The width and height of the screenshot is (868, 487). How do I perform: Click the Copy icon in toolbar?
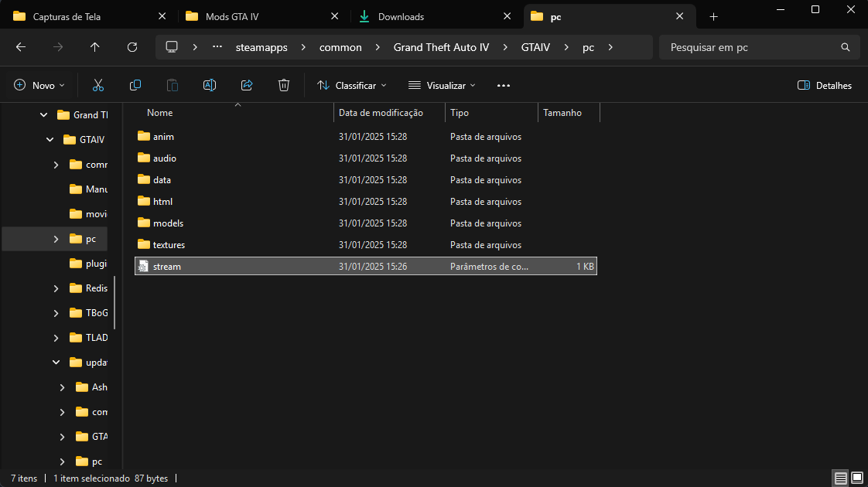(135, 85)
